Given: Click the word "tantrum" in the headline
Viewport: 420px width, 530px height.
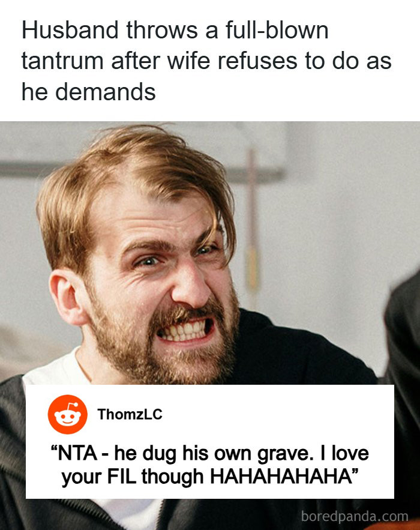Looking at the screenshot, I should (62, 62).
